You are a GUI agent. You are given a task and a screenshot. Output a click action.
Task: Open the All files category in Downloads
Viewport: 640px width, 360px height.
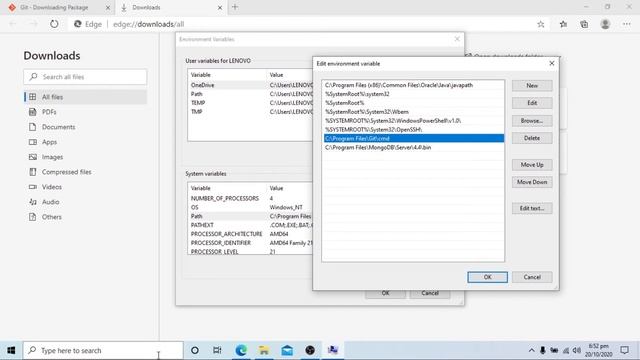tap(85, 97)
